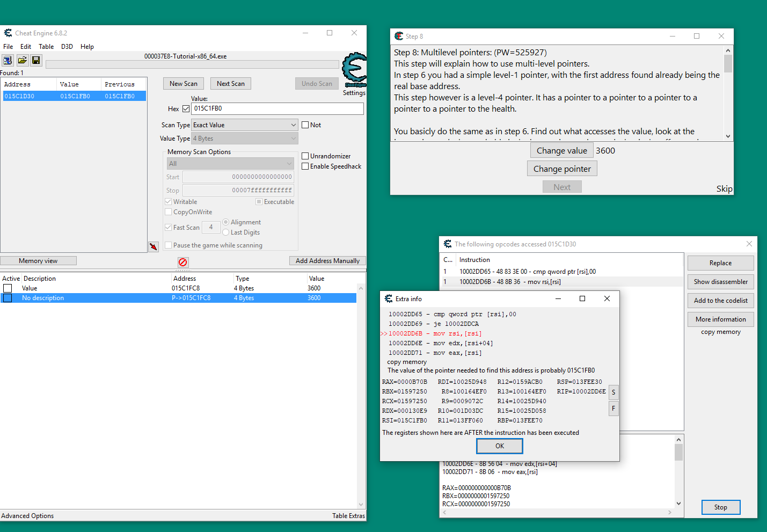Activate the No description entry checkbox
The width and height of the screenshot is (767, 532).
coord(8,298)
